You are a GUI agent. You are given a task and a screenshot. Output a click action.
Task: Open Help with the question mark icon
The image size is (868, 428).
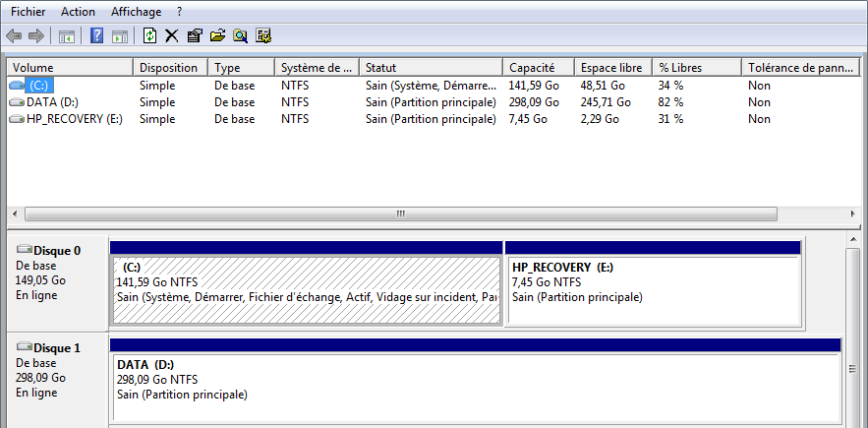coord(97,36)
